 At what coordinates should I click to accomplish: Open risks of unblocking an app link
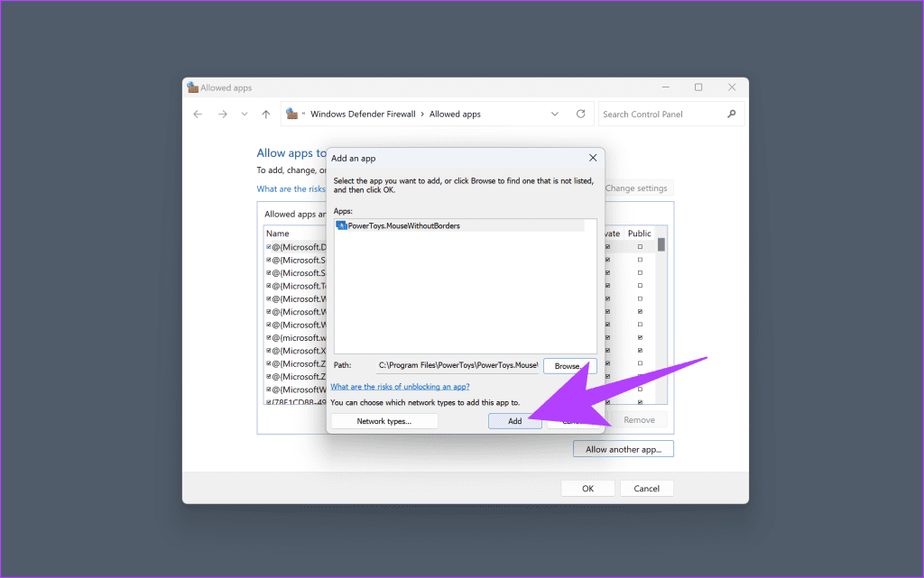click(400, 387)
